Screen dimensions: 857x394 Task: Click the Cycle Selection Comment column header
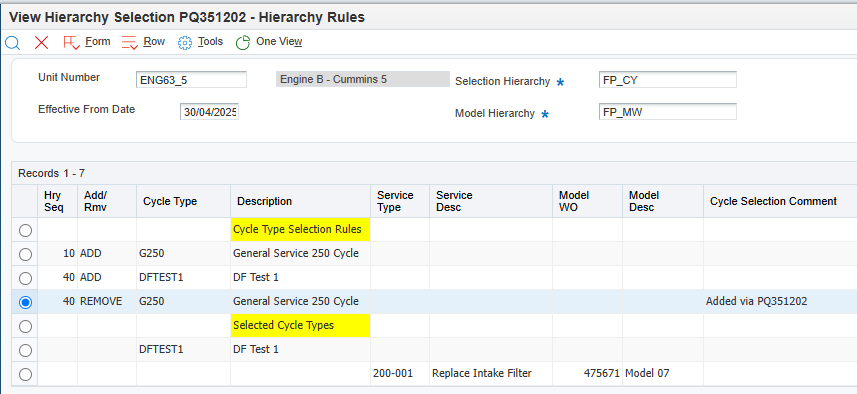click(x=773, y=201)
